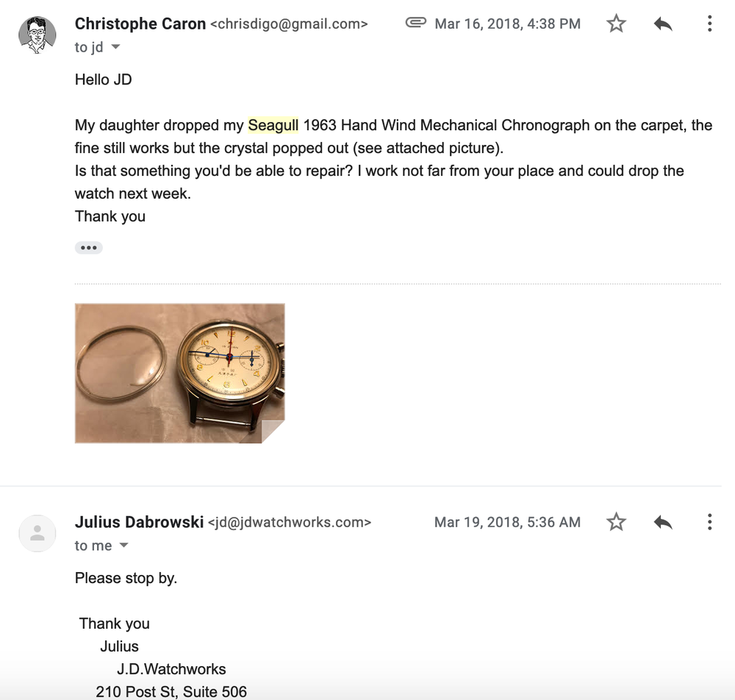Open more options for Julius's email
735x700 pixels.
point(709,522)
